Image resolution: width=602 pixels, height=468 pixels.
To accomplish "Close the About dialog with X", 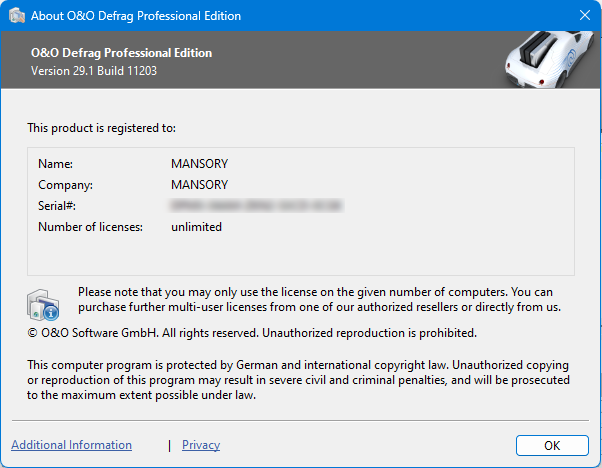I will click(584, 16).
